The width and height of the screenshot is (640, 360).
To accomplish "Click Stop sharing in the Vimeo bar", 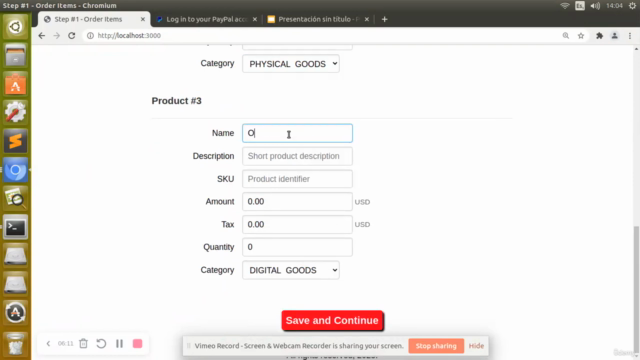I will [x=436, y=346].
